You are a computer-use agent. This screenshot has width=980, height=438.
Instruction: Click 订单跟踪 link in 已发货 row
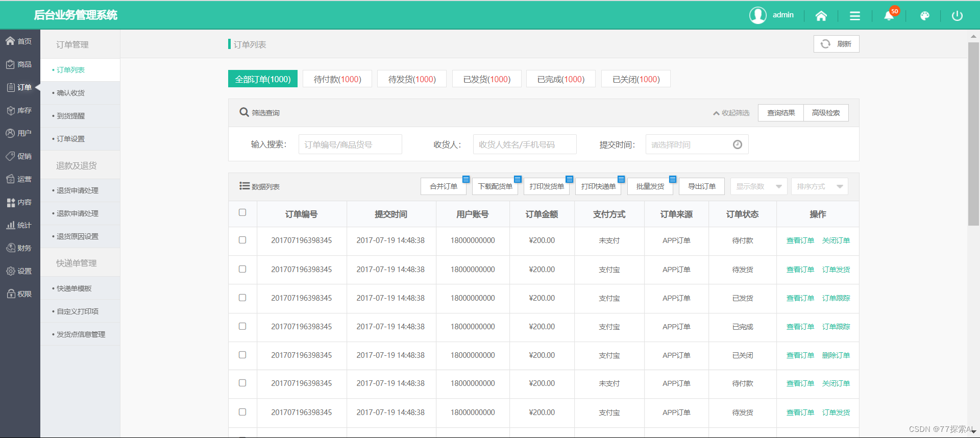tap(836, 298)
